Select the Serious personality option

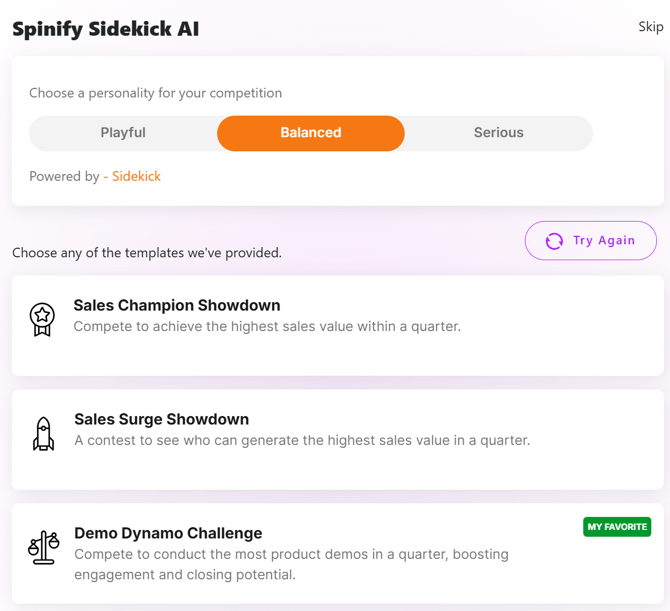(499, 133)
